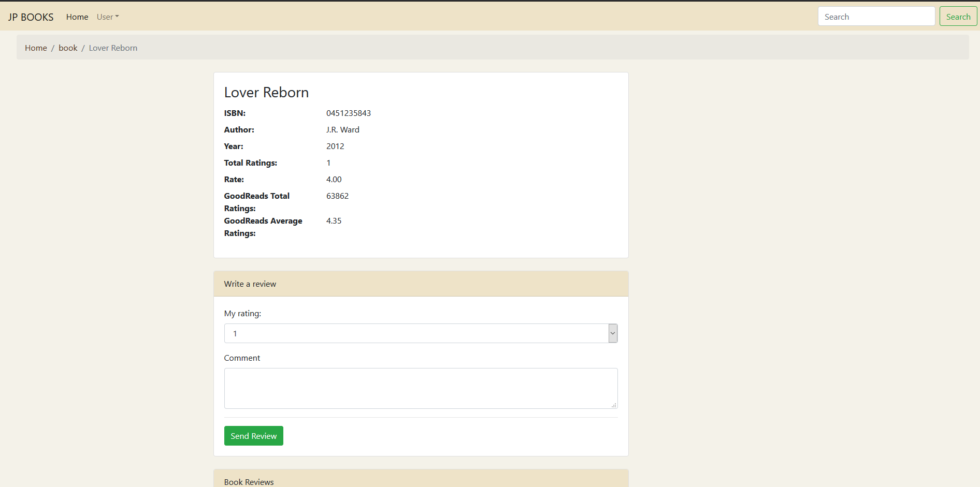Click the Total Ratings label

251,163
